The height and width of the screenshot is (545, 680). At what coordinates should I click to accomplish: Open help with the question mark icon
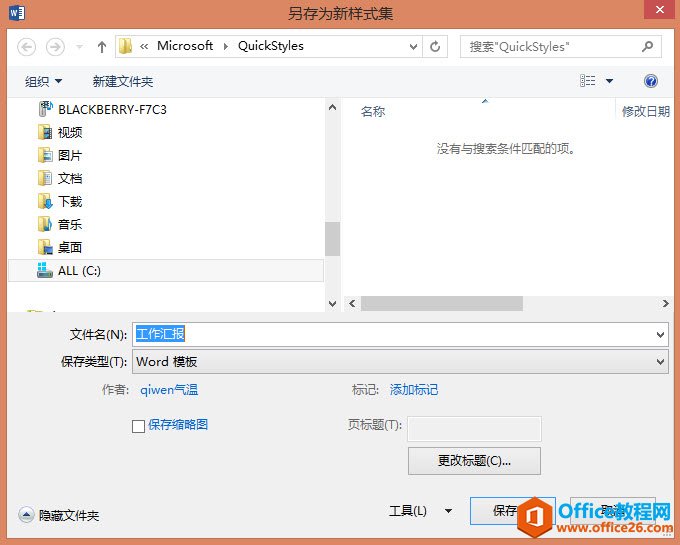(651, 81)
